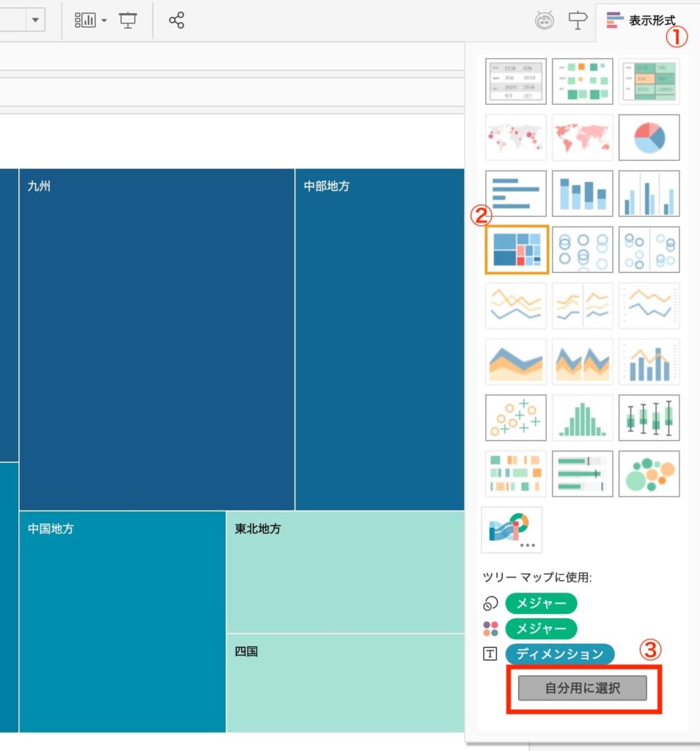Open the fit dropdown arrow at top left
The image size is (700, 751).
pos(36,21)
